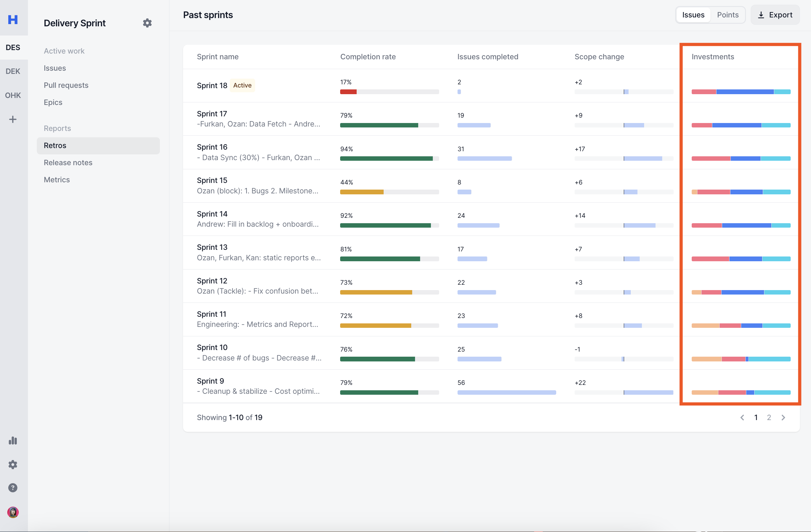Open Pull requests in sidebar
The height and width of the screenshot is (532, 811).
click(66, 85)
